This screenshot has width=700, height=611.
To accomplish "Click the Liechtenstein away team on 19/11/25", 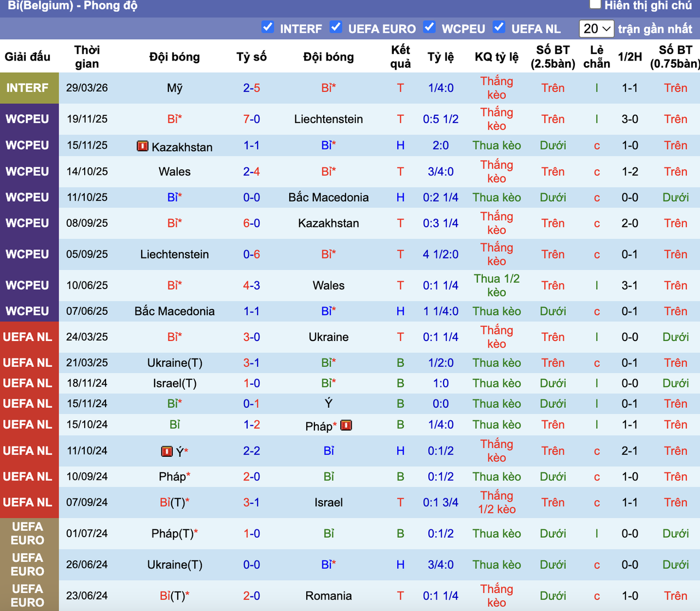I will click(x=329, y=119).
